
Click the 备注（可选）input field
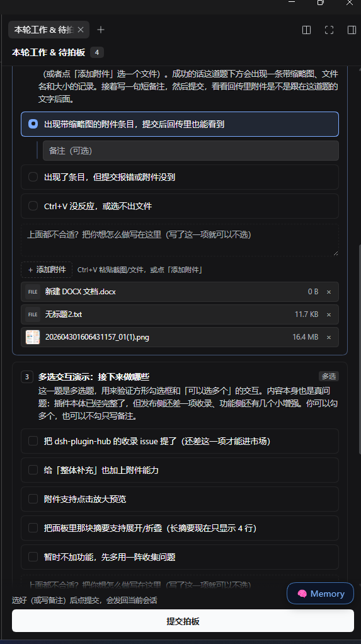click(190, 151)
